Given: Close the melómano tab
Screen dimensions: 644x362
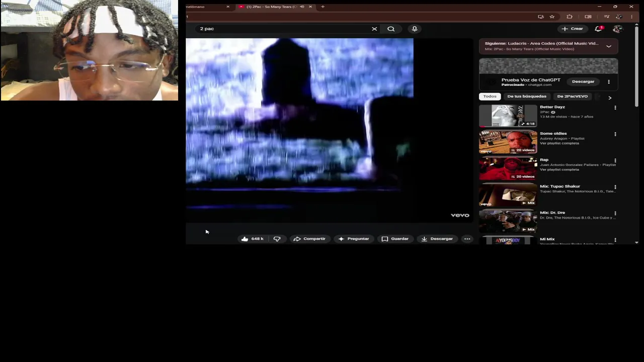Looking at the screenshot, I should tap(228, 7).
